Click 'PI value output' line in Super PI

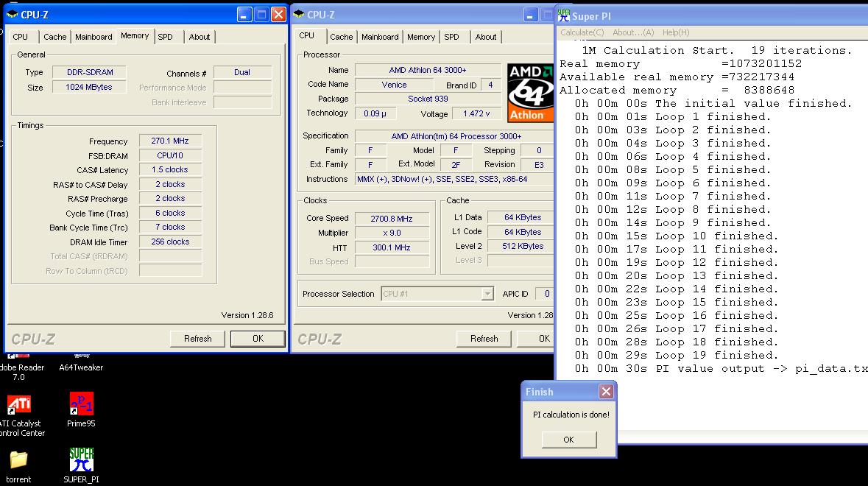[721, 369]
